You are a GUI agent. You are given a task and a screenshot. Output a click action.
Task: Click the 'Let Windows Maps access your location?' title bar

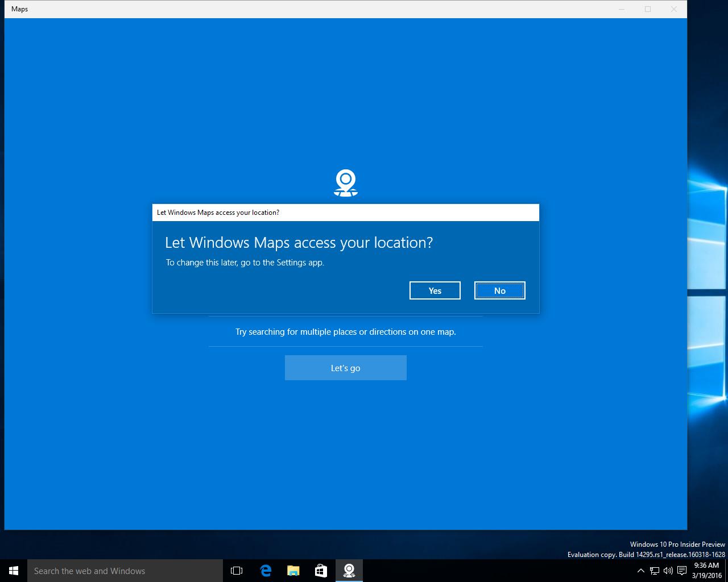click(346, 213)
